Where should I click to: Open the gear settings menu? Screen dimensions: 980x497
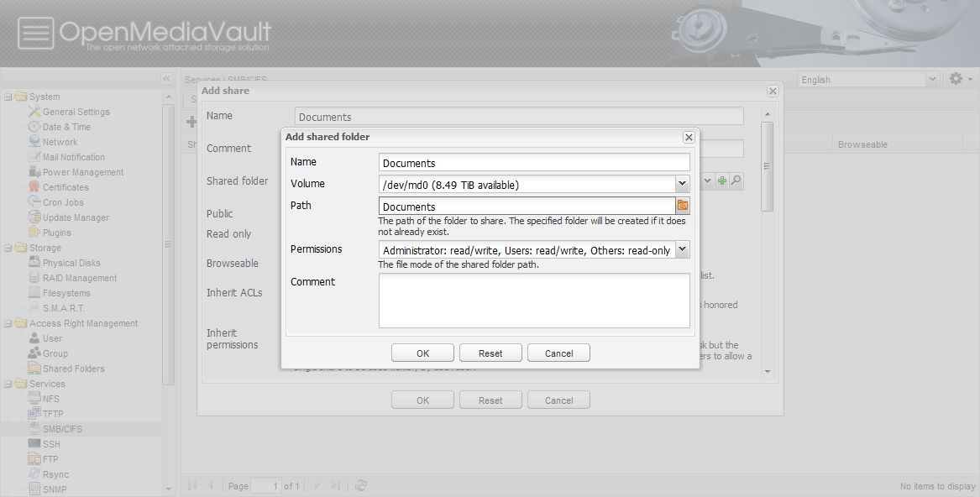[961, 79]
